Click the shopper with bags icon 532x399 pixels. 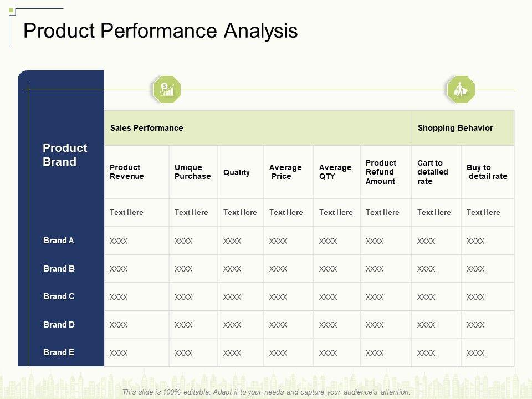point(461,89)
